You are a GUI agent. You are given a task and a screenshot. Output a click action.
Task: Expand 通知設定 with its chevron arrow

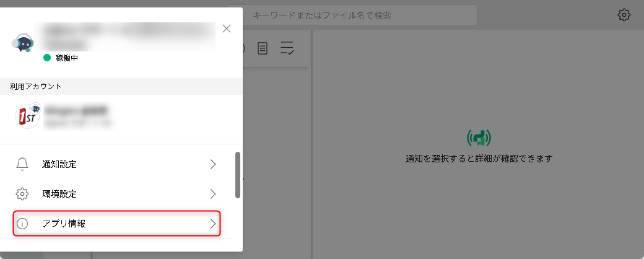(x=213, y=164)
